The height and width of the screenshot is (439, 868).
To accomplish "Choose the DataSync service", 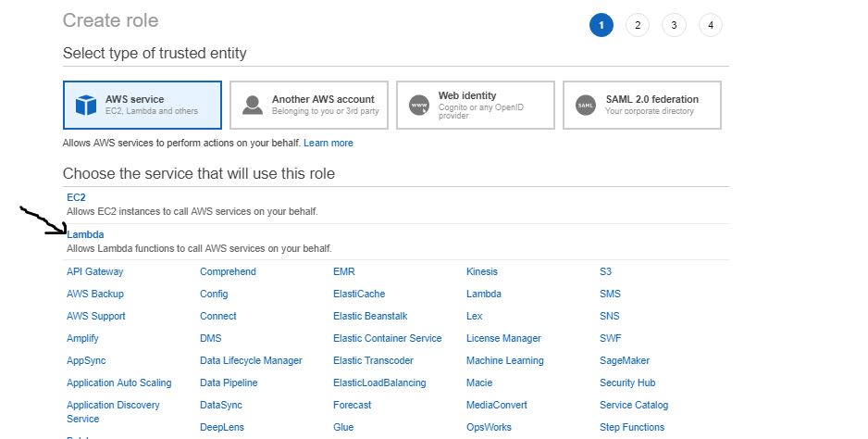I will point(221,405).
